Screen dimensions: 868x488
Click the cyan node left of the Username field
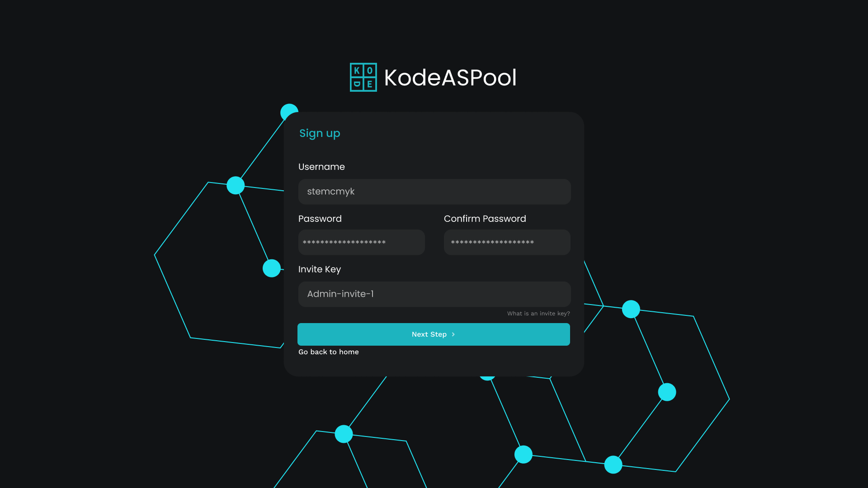pos(236,185)
